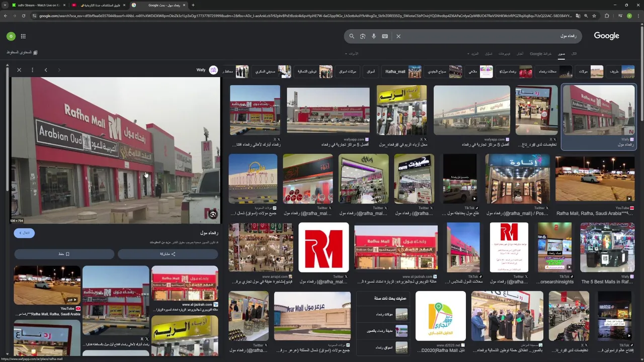Open the al-jazirah.com related image in panel

point(185,284)
